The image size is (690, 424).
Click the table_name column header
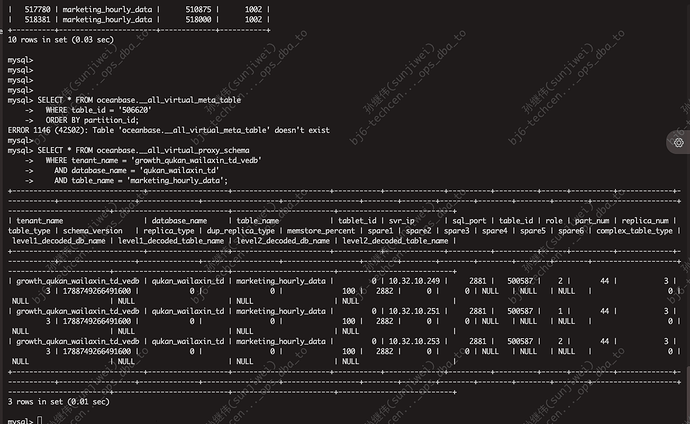(x=257, y=221)
